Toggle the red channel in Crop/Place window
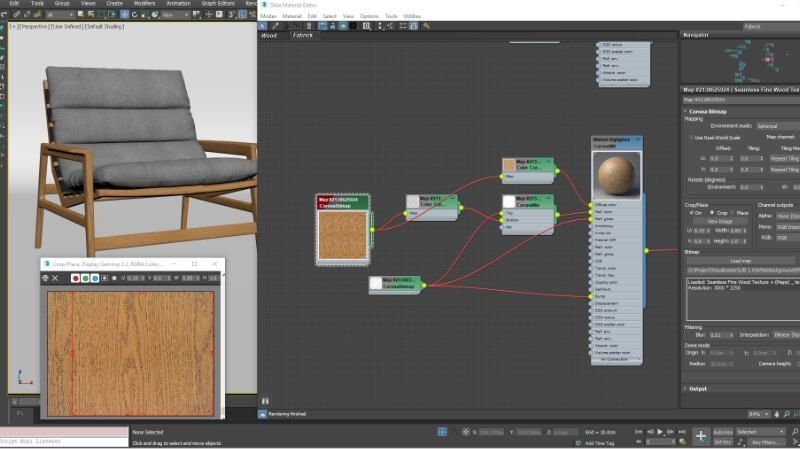This screenshot has width=800, height=450. click(76, 278)
